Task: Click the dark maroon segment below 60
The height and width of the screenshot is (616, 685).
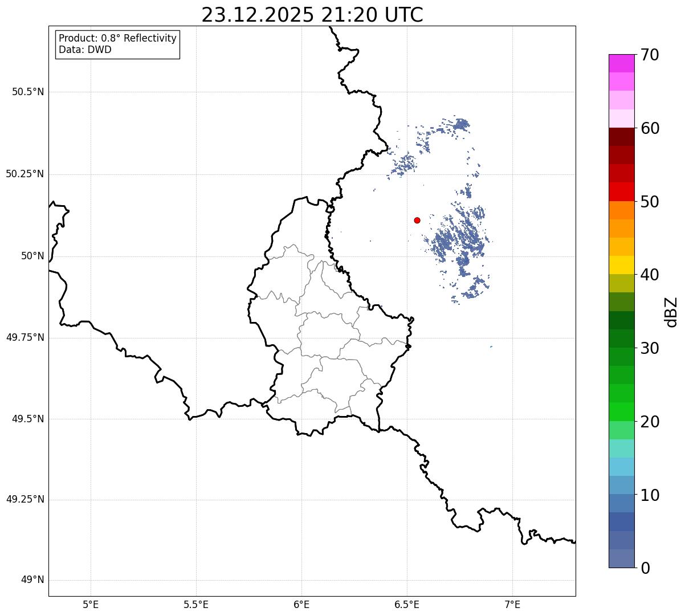Action: tap(621, 137)
